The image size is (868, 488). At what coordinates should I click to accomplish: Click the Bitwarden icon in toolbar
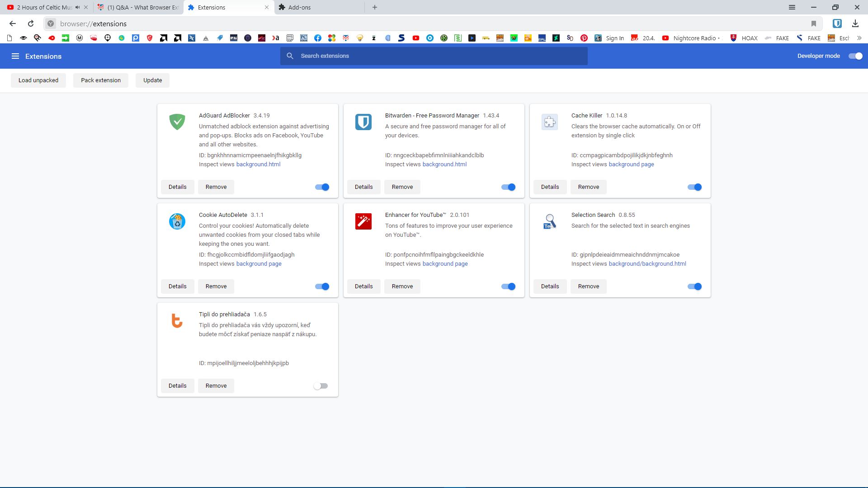pyautogui.click(x=837, y=23)
